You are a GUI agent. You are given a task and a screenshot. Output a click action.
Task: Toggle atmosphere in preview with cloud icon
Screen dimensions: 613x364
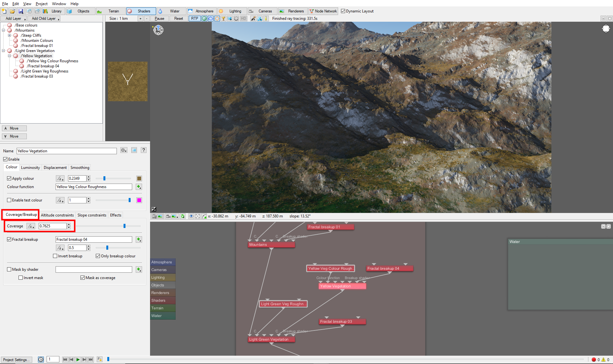click(211, 19)
